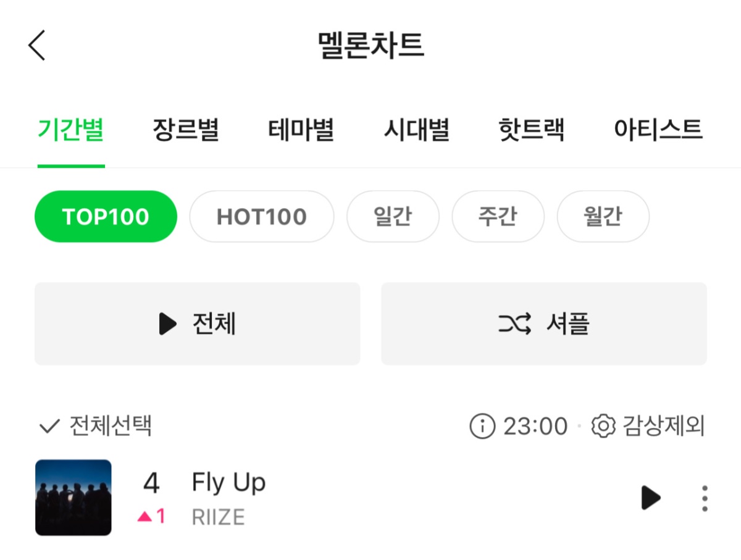
Task: Open 감상제외 settings gear
Action: click(603, 426)
